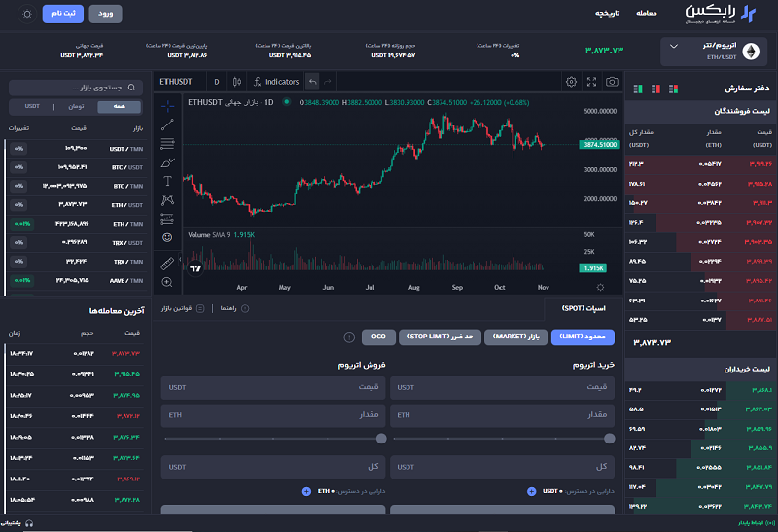Select the chart patterns tool
The height and width of the screenshot is (532, 778).
167,200
